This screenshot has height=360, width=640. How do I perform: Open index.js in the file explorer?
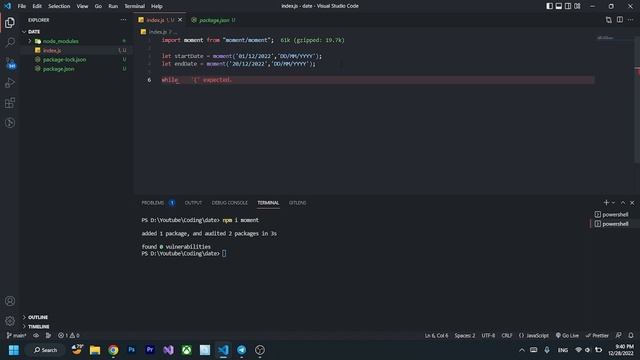(x=76, y=50)
